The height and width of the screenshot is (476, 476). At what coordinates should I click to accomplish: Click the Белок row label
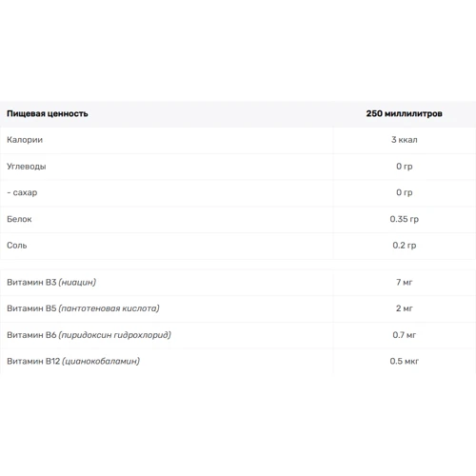19,219
